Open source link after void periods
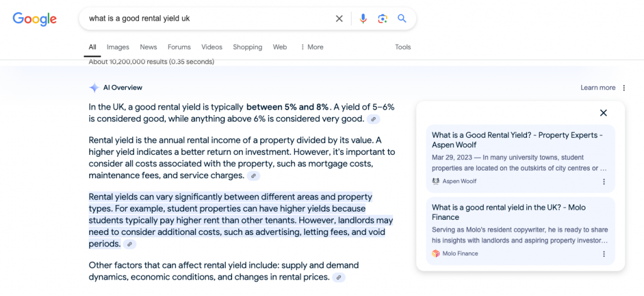Image resolution: width=644 pixels, height=296 pixels. 129,244
